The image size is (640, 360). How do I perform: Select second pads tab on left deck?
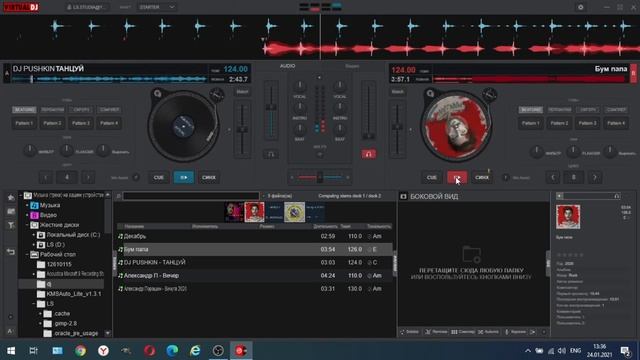point(52,110)
